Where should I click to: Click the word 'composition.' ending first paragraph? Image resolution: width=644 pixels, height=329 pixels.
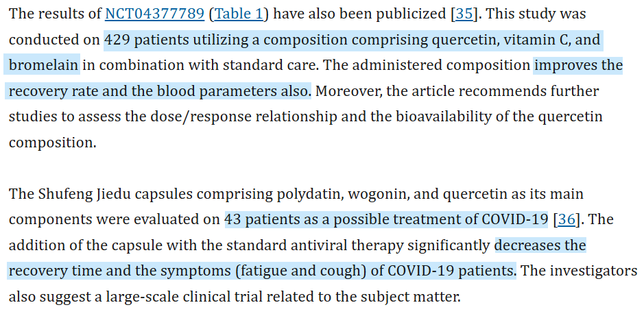(53, 143)
